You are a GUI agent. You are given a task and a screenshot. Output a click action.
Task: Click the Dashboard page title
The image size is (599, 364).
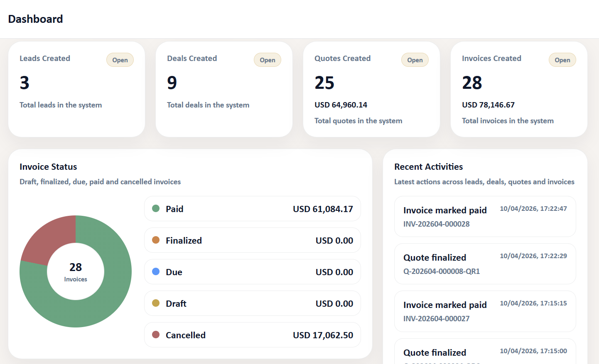36,19
